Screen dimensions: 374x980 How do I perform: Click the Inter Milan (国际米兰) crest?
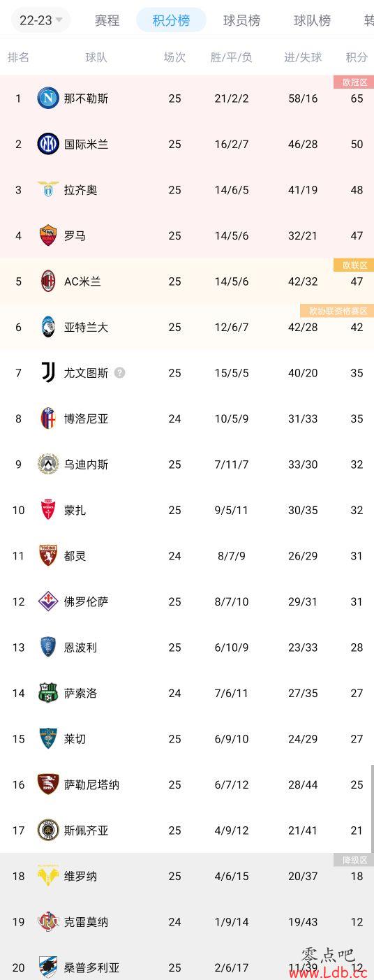point(48,144)
